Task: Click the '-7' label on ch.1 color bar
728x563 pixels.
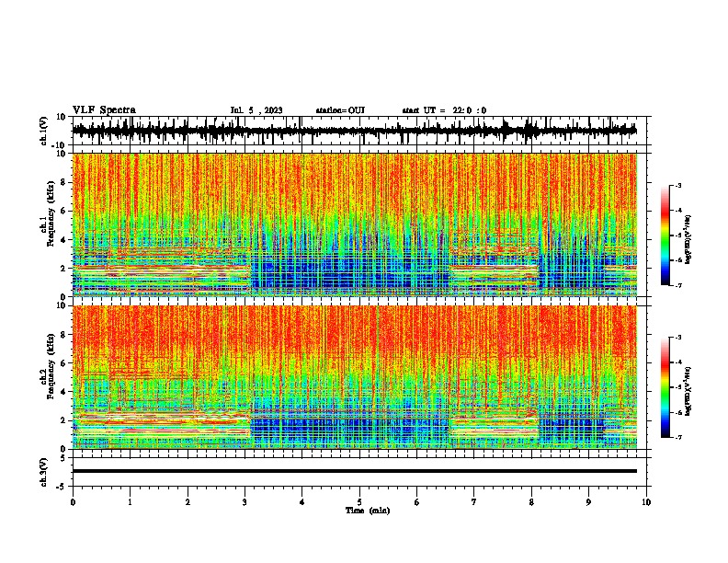Action: [x=677, y=285]
